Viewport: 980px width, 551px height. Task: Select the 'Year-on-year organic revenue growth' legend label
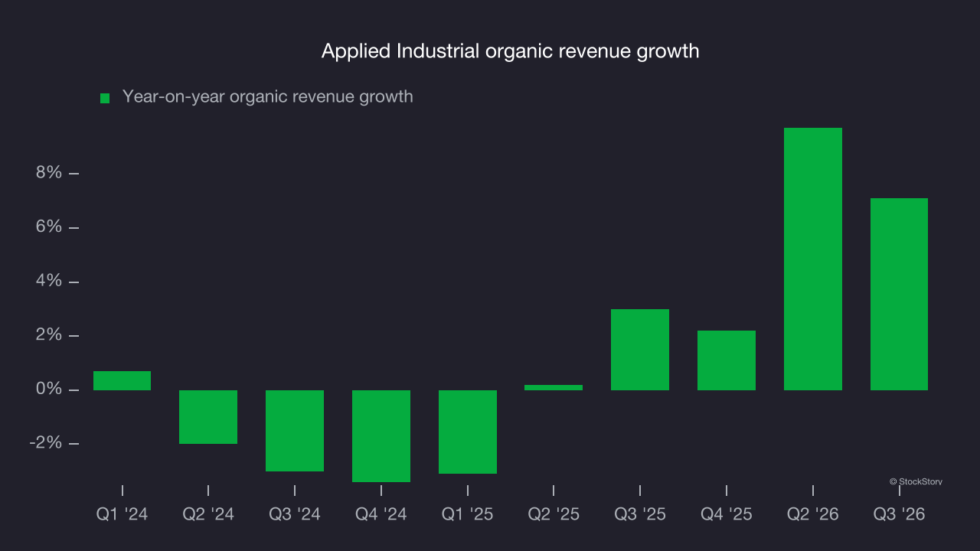point(268,97)
